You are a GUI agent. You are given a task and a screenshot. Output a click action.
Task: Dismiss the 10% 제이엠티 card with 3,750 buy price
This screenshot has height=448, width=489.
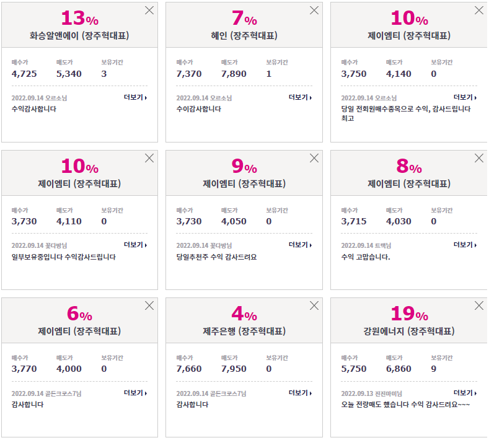[x=478, y=11]
